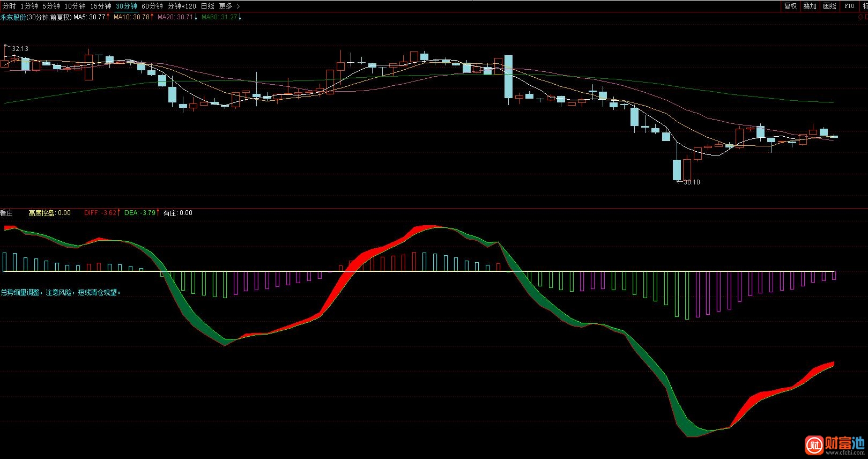Switch to the 分时 chart tab

pyautogui.click(x=9, y=6)
